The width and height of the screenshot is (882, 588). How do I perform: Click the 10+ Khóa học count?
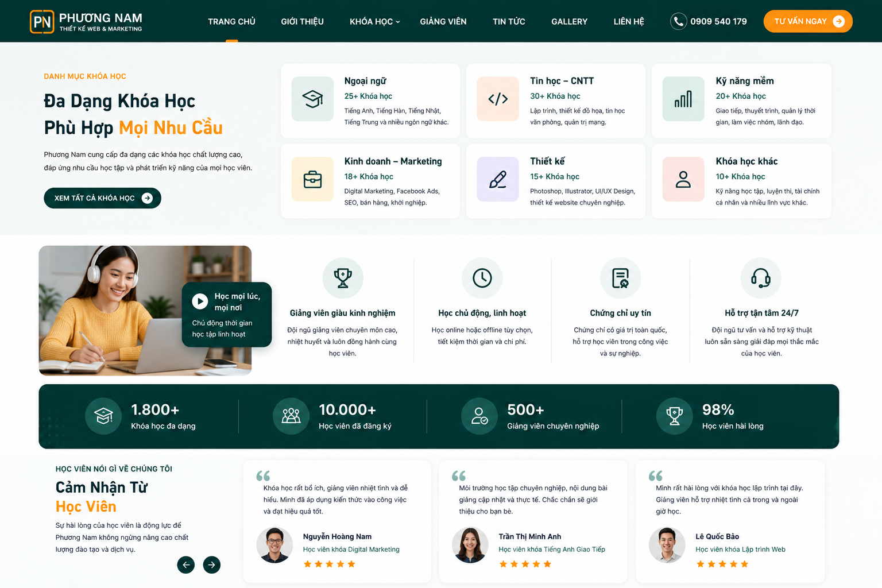pos(740,177)
